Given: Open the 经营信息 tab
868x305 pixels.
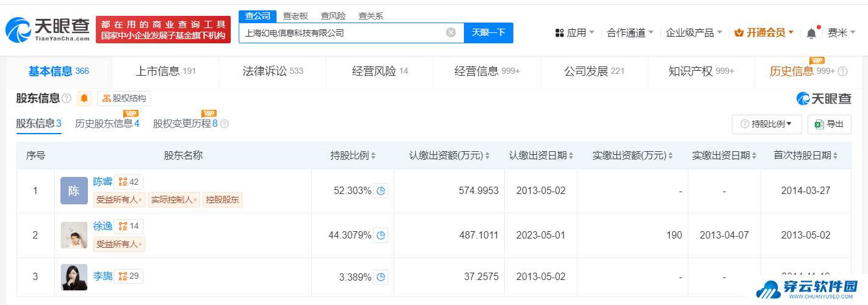Looking at the screenshot, I should pyautogui.click(x=486, y=71).
